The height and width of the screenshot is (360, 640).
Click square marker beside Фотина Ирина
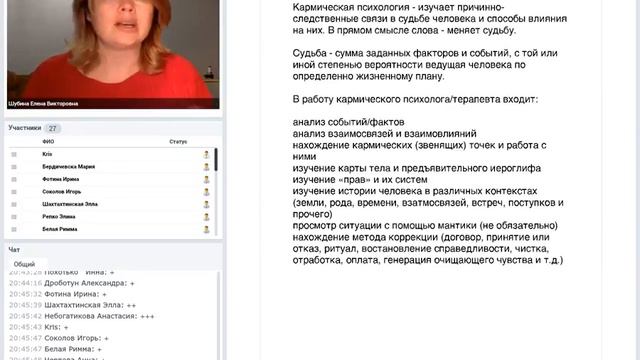14,179
